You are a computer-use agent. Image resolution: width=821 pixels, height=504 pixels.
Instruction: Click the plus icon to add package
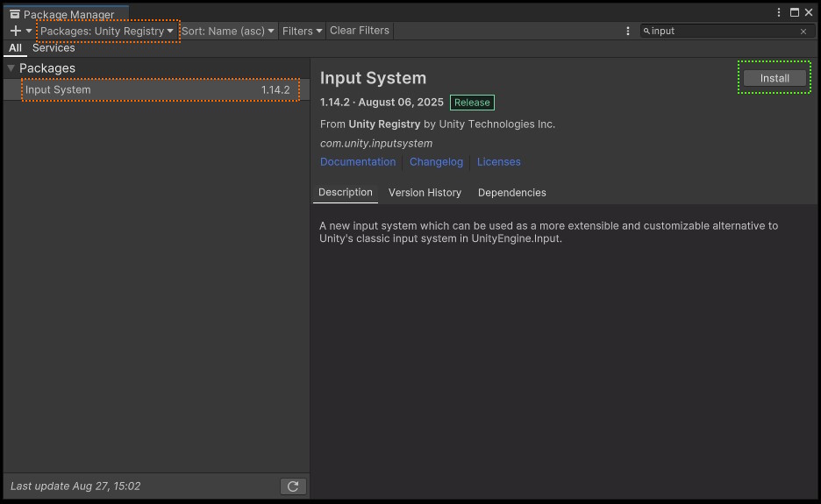tap(16, 31)
